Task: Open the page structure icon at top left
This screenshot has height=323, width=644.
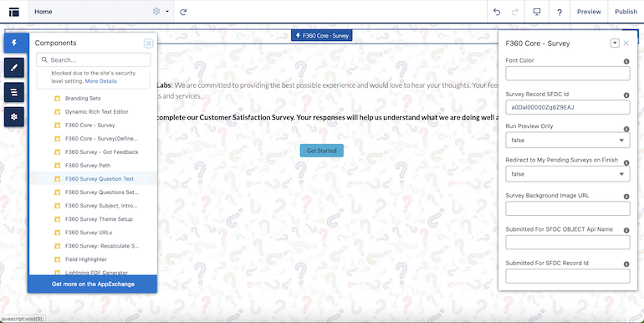Action: [14, 12]
